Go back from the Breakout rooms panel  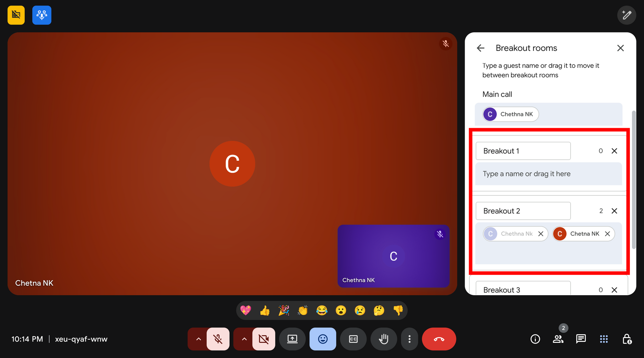[x=480, y=48]
